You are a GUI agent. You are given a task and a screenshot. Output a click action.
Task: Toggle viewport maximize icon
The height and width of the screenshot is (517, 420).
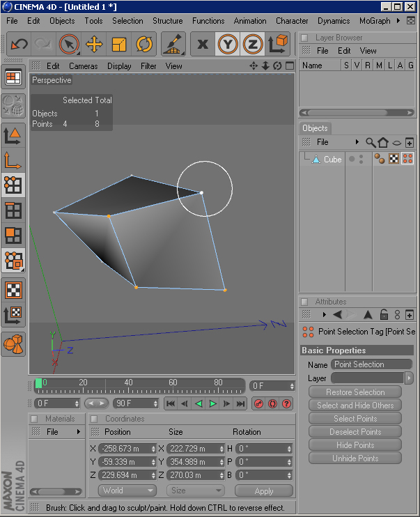(290, 65)
